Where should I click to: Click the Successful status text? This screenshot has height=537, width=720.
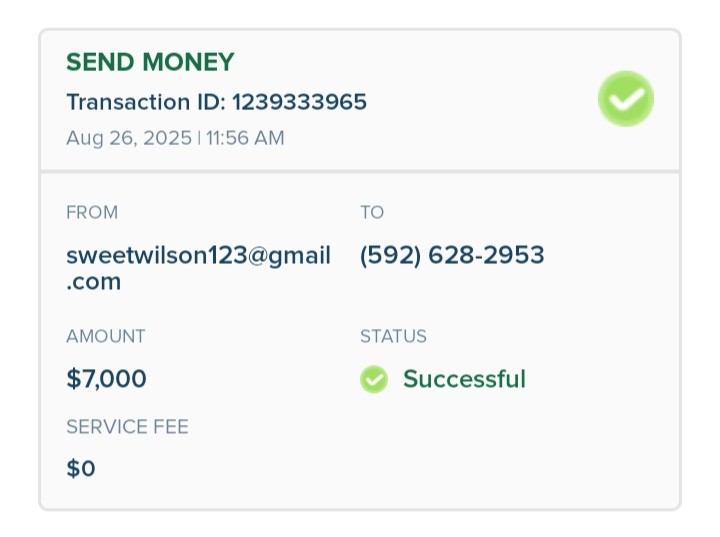[464, 379]
